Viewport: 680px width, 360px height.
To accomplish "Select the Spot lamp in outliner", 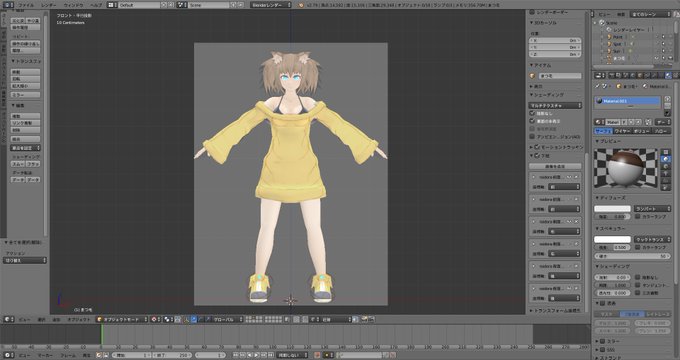I will click(616, 44).
